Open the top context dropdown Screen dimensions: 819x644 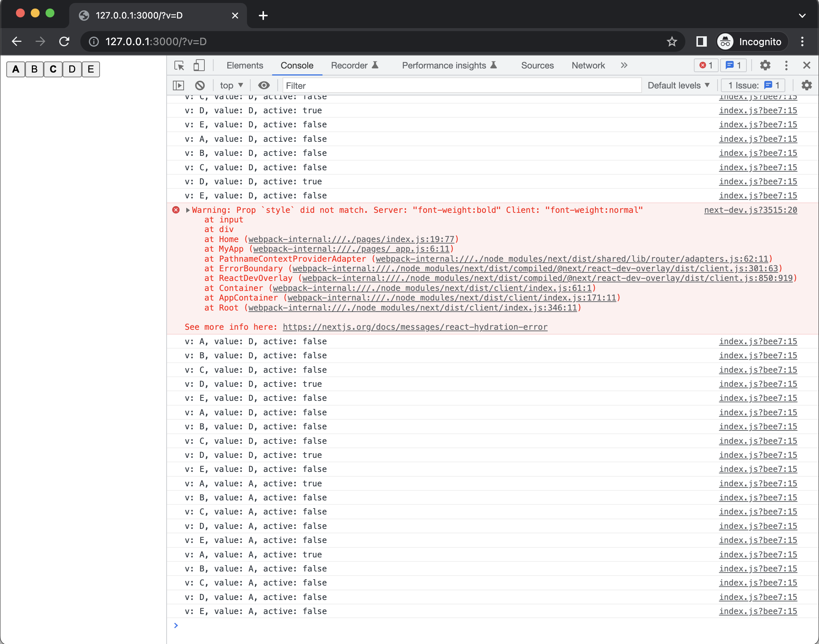coord(231,85)
